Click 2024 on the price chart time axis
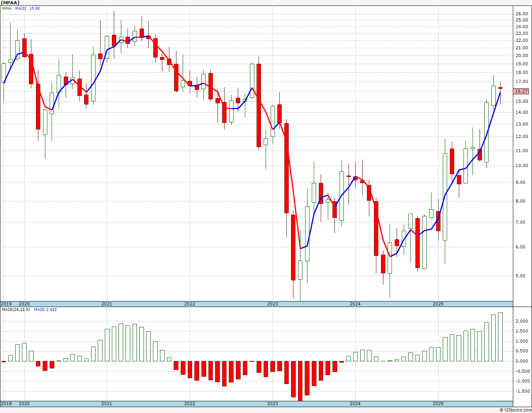 [x=355, y=304]
